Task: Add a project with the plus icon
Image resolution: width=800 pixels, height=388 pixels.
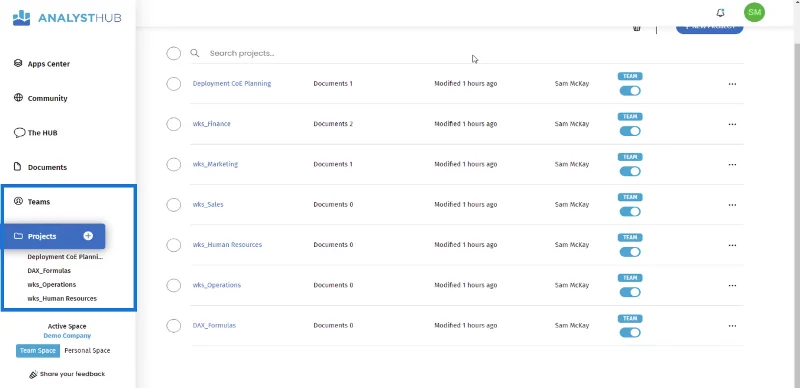Action: tap(88, 236)
